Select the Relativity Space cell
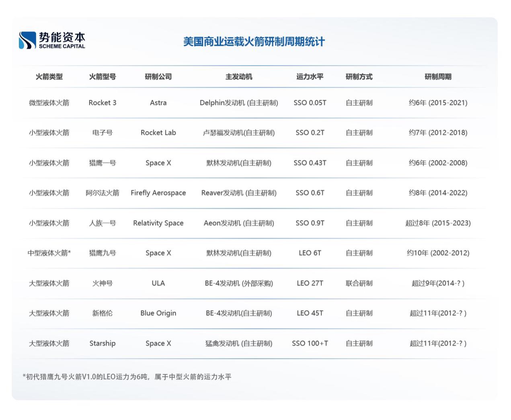Viewport: 511px width, 420px height. [158, 223]
